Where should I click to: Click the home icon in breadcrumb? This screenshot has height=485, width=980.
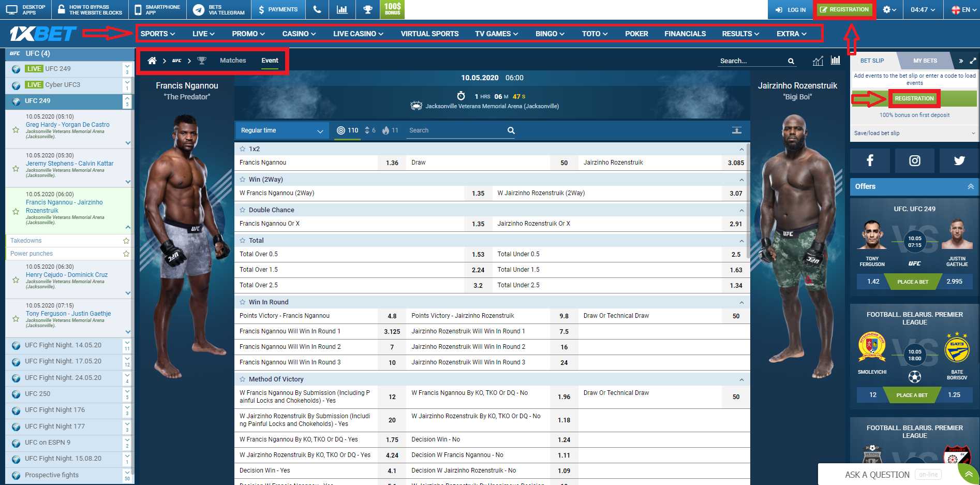(152, 61)
